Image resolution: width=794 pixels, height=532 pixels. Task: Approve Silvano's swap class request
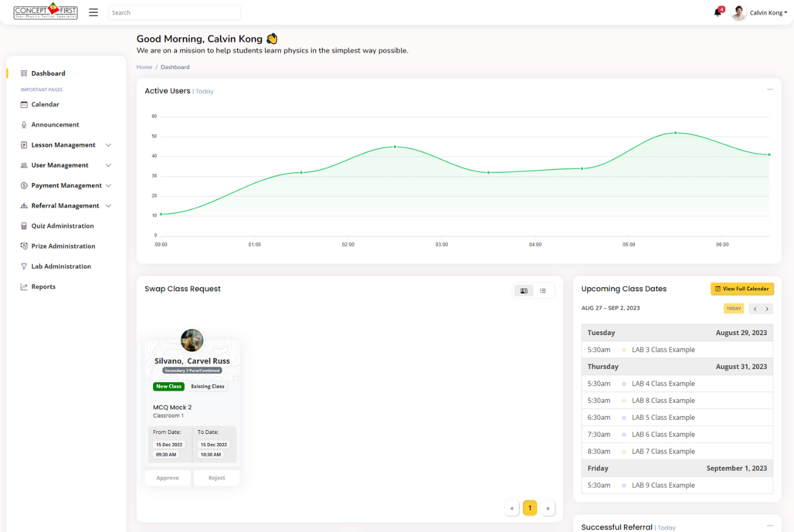point(168,478)
